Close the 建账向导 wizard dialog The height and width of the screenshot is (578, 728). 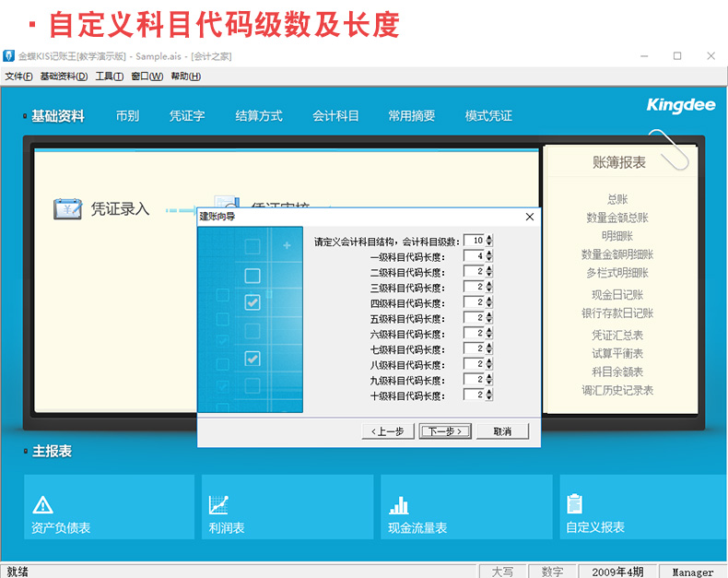(529, 217)
